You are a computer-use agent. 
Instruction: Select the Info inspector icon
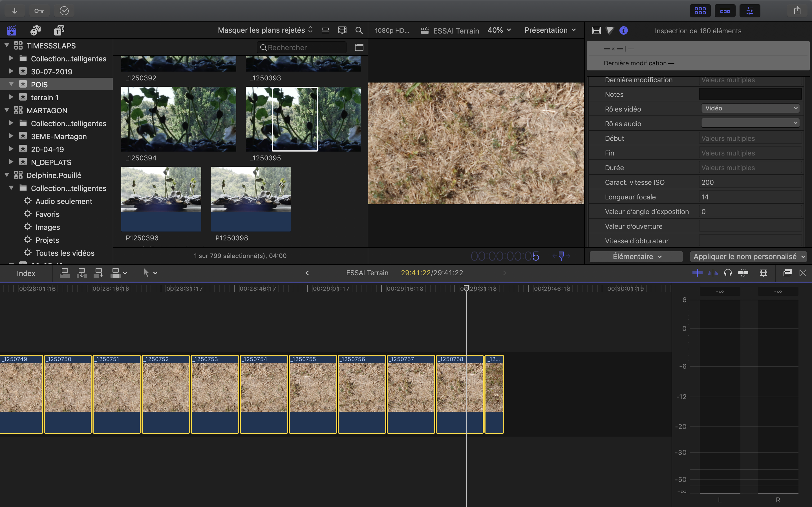coord(623,30)
